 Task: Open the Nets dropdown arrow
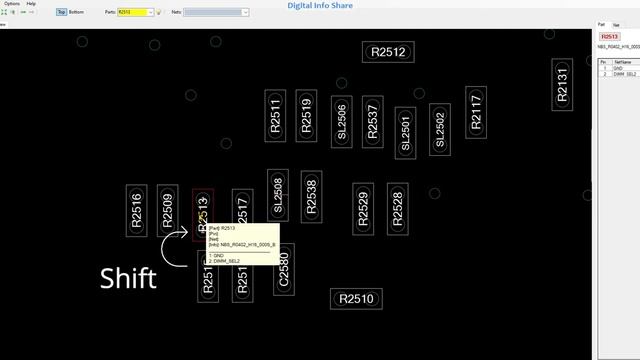(245, 12)
